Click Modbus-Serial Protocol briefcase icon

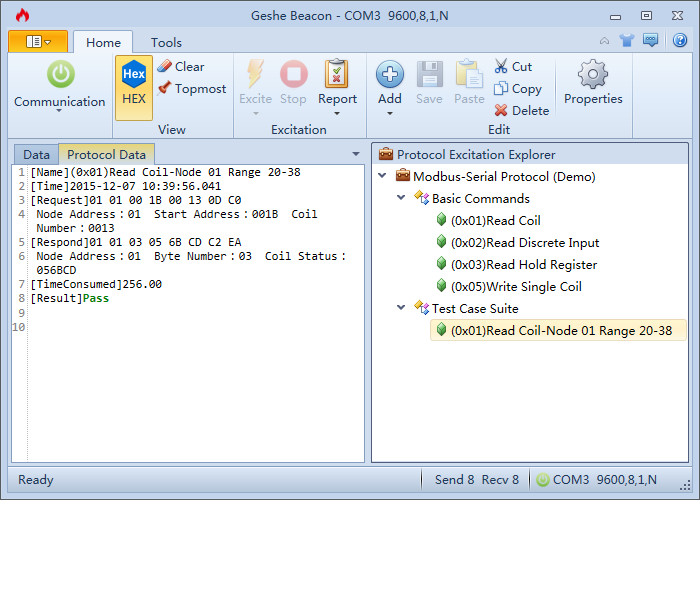pos(403,175)
